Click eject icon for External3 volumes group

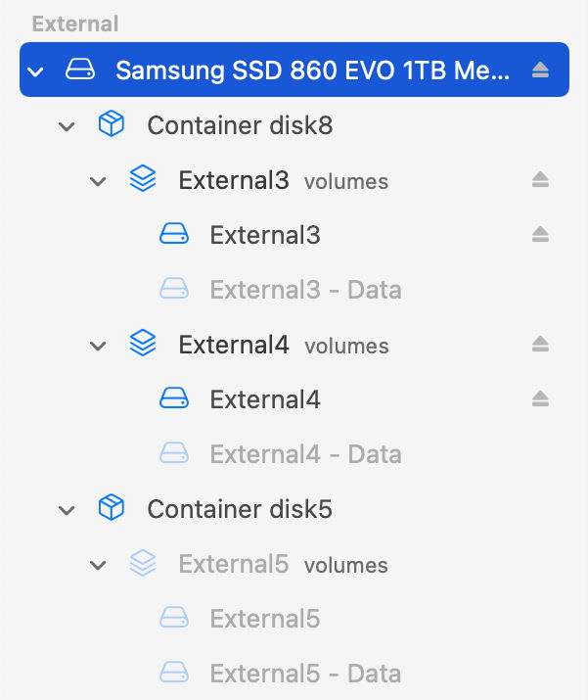tap(540, 180)
